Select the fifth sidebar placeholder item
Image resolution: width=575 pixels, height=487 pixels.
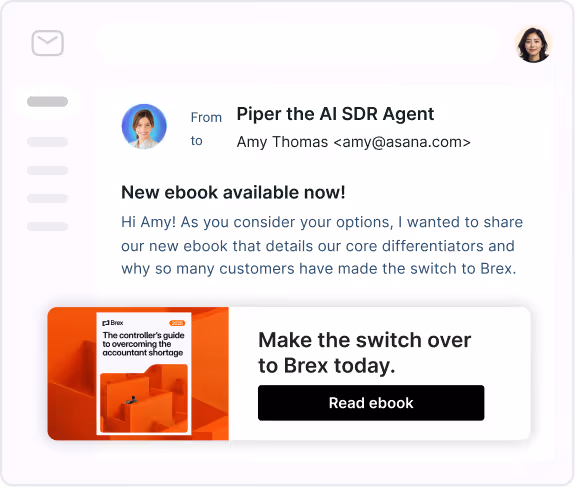pos(48,226)
